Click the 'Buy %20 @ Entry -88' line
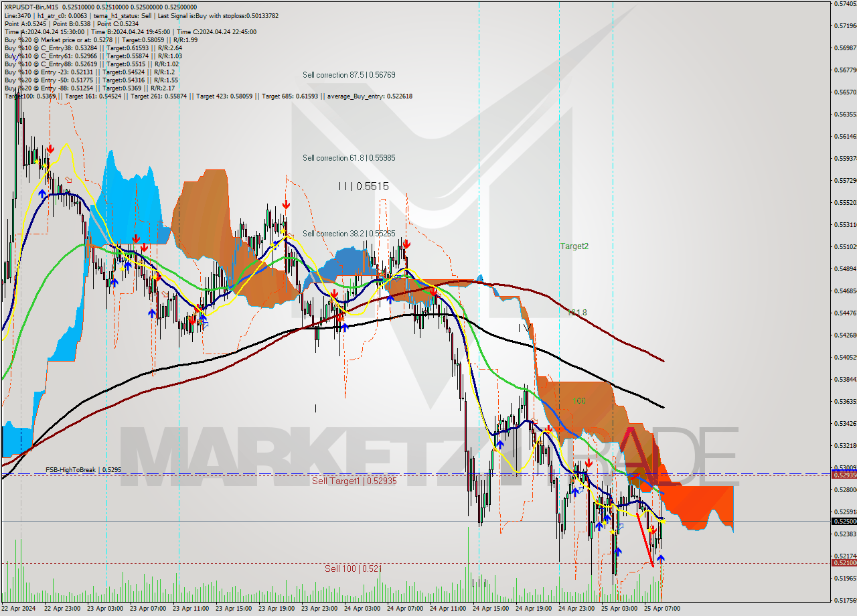 coord(90,88)
